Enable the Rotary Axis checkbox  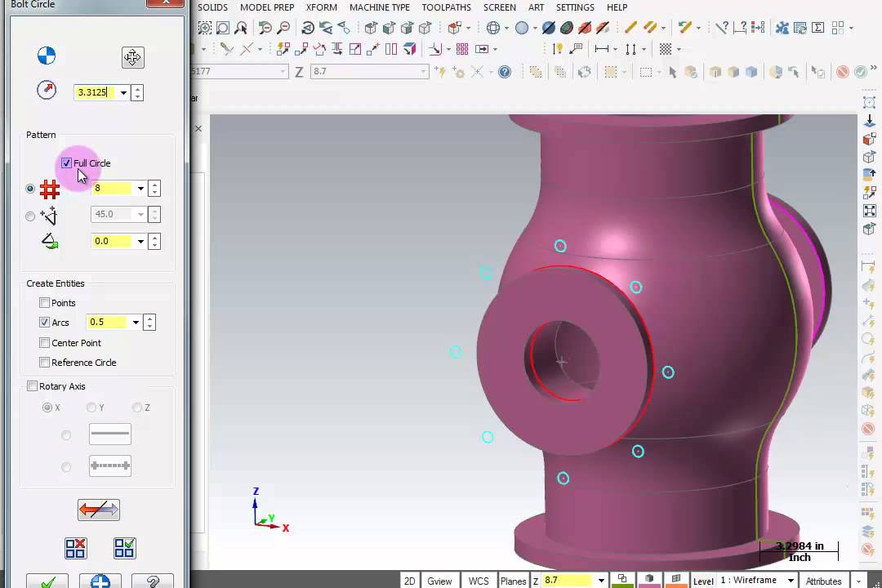tap(32, 386)
